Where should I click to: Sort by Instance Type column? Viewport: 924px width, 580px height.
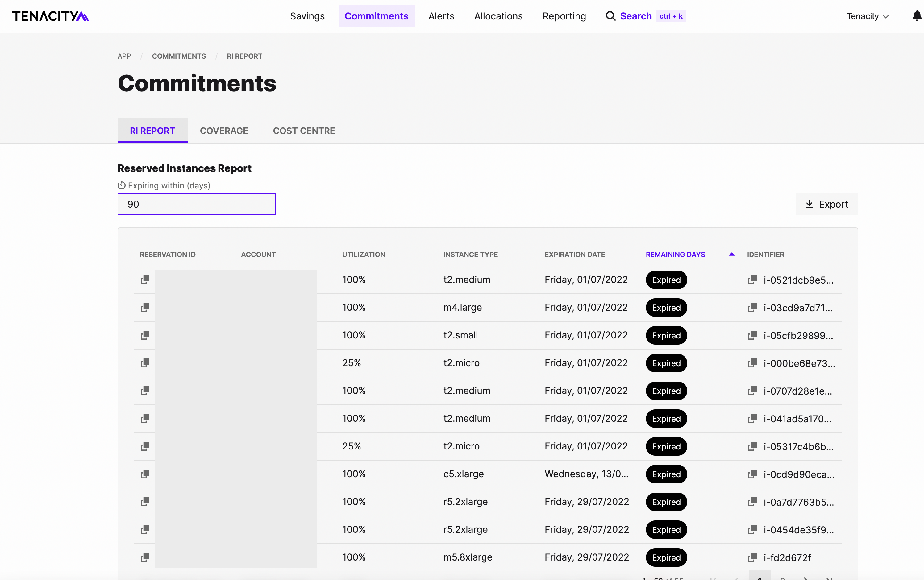pos(470,254)
